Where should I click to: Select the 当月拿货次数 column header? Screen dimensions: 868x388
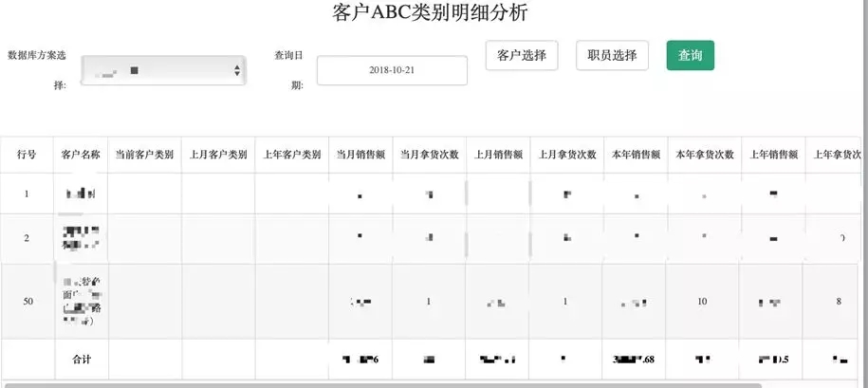(x=430, y=155)
